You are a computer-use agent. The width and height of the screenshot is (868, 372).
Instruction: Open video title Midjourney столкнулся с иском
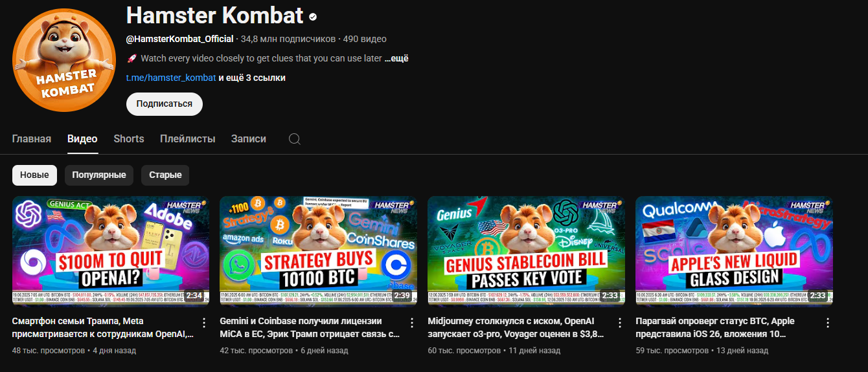tap(516, 328)
